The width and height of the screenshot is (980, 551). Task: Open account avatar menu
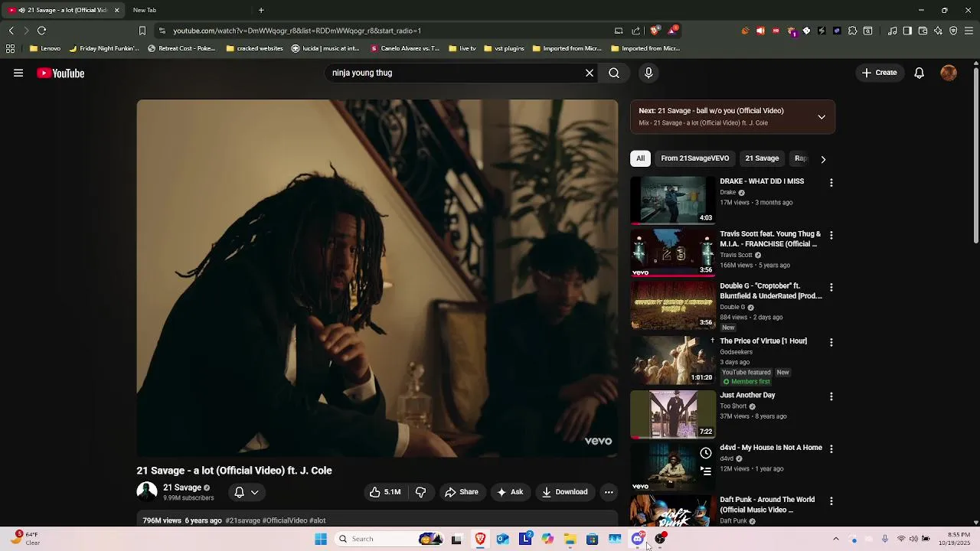949,73
